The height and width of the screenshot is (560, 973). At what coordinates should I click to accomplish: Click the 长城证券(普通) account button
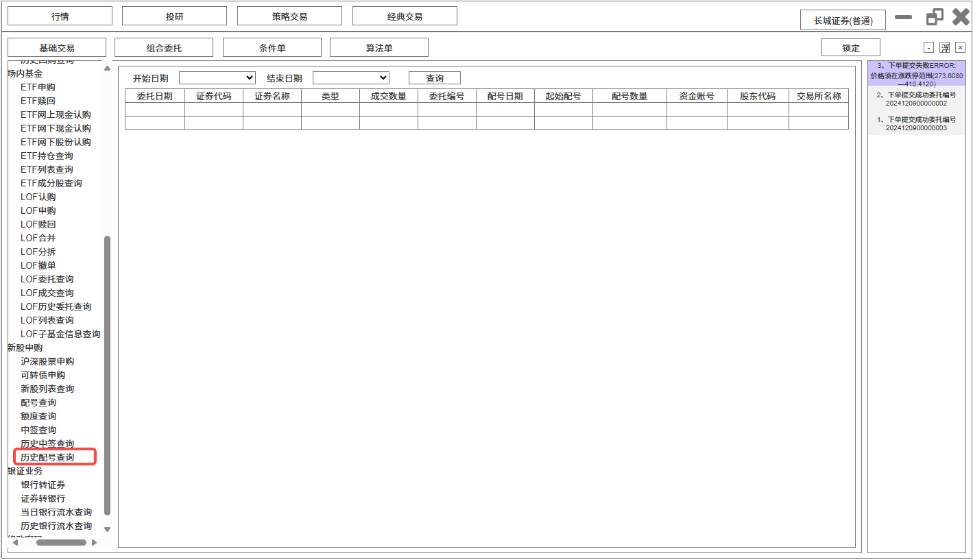843,21
